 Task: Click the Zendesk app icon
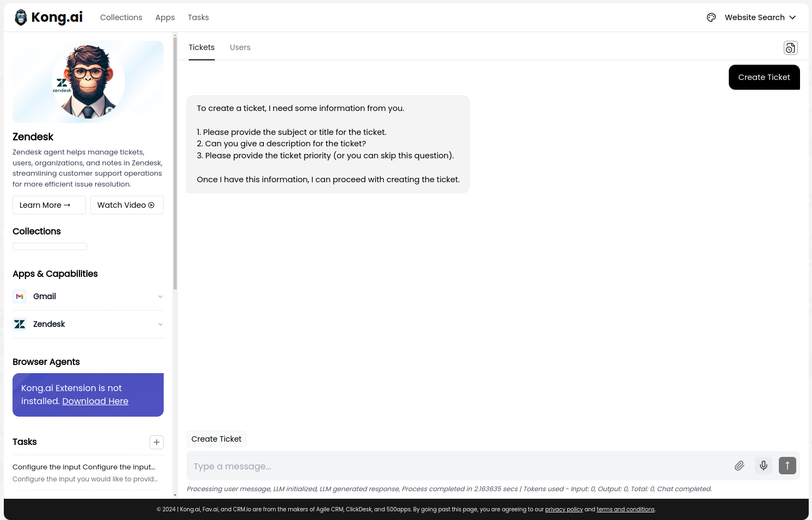(x=20, y=324)
